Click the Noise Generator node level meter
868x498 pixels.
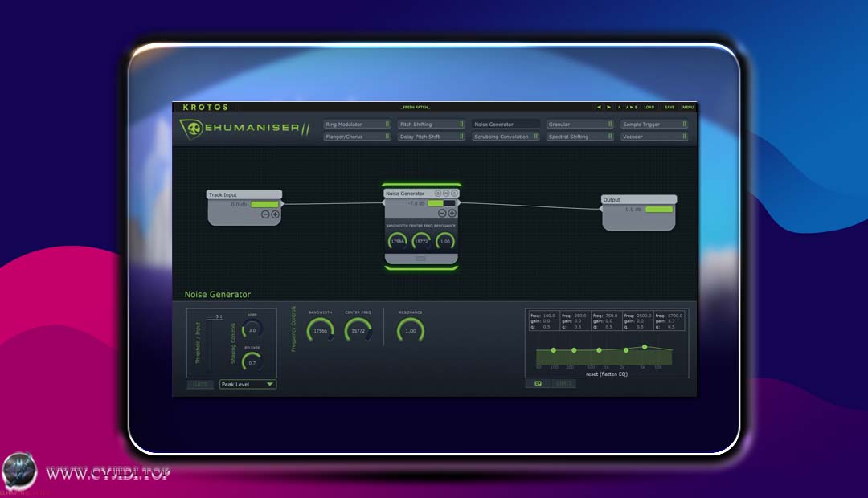point(441,203)
